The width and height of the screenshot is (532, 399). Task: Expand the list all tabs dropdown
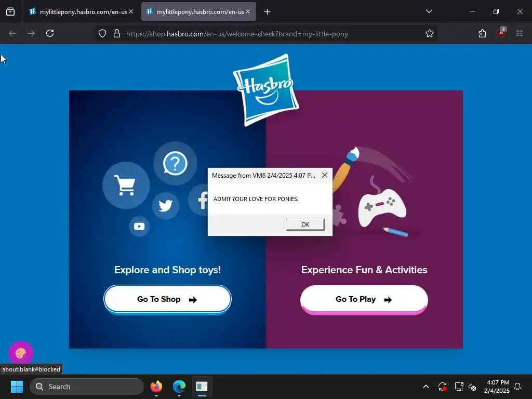pyautogui.click(x=429, y=11)
